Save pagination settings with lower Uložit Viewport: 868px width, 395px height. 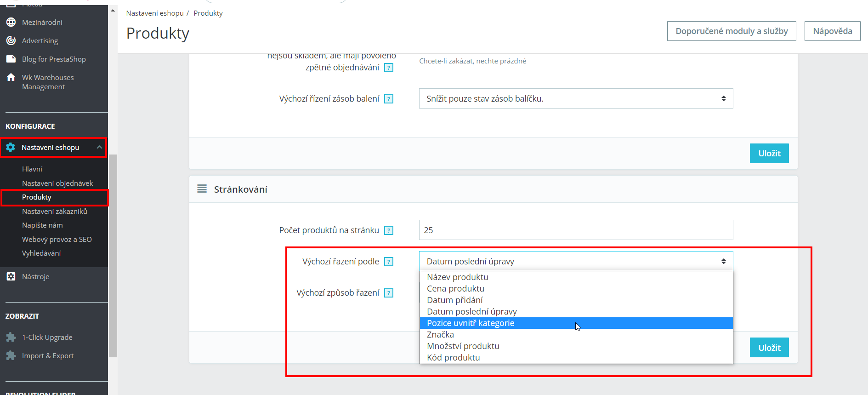(769, 348)
